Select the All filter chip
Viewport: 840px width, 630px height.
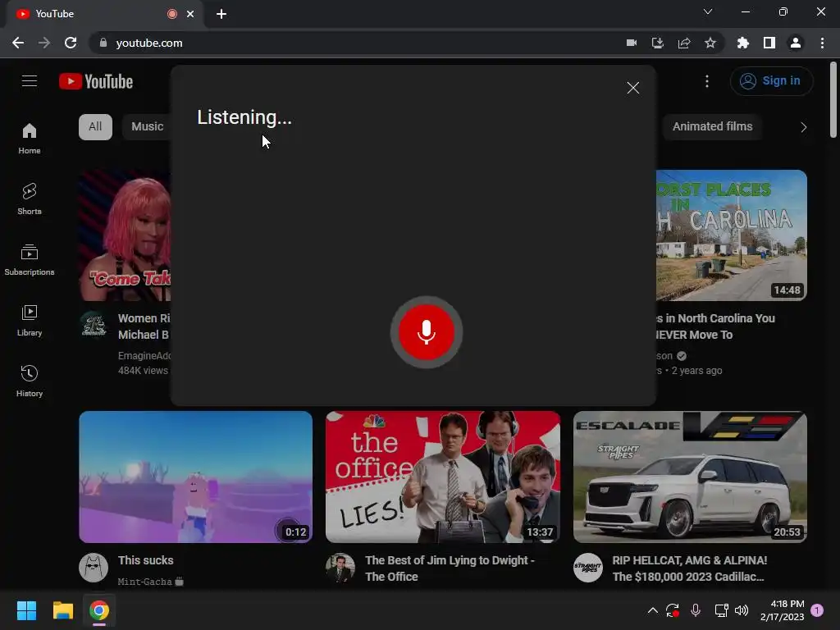[x=95, y=127]
